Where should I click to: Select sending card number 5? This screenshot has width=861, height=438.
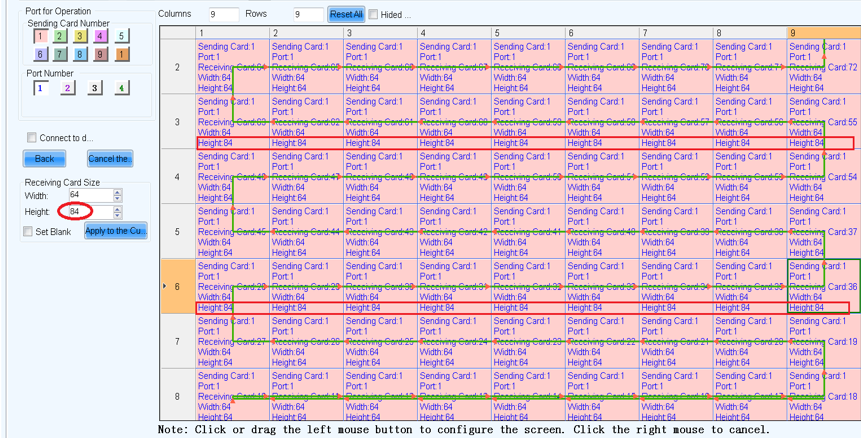[x=121, y=36]
